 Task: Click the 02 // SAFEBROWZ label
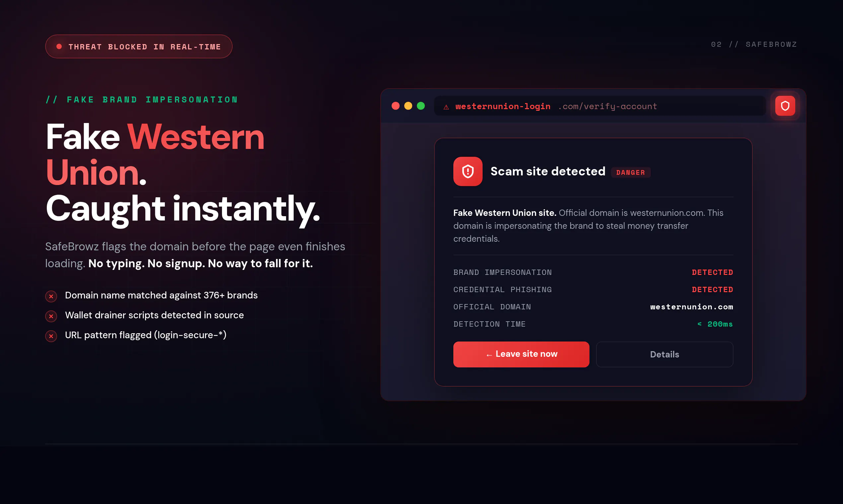pyautogui.click(x=754, y=44)
